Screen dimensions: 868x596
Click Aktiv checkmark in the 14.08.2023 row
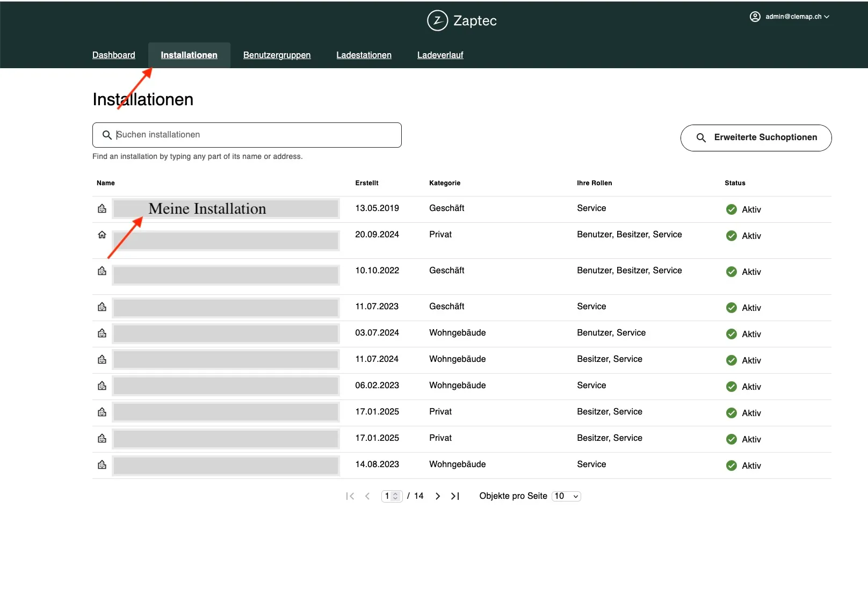tap(731, 466)
